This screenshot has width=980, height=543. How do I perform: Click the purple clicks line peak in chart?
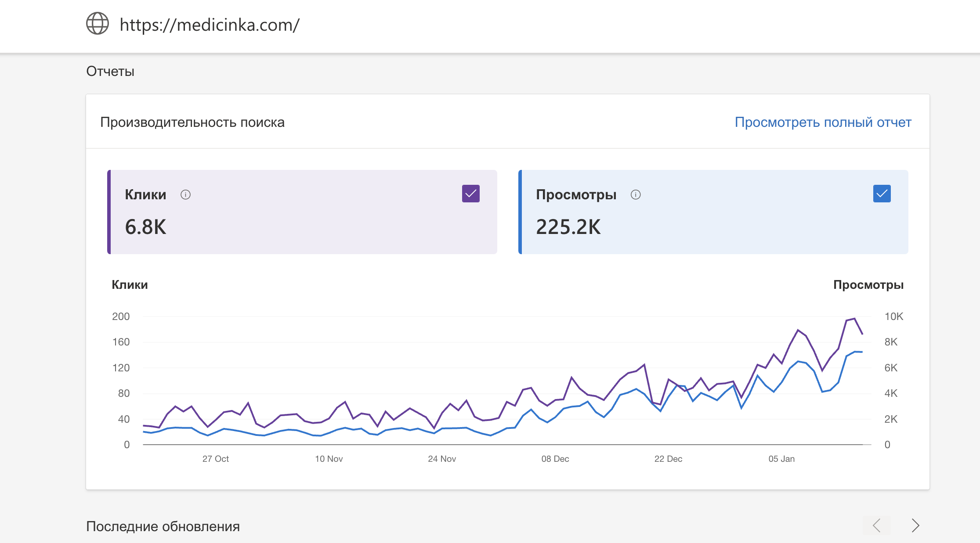click(x=854, y=319)
